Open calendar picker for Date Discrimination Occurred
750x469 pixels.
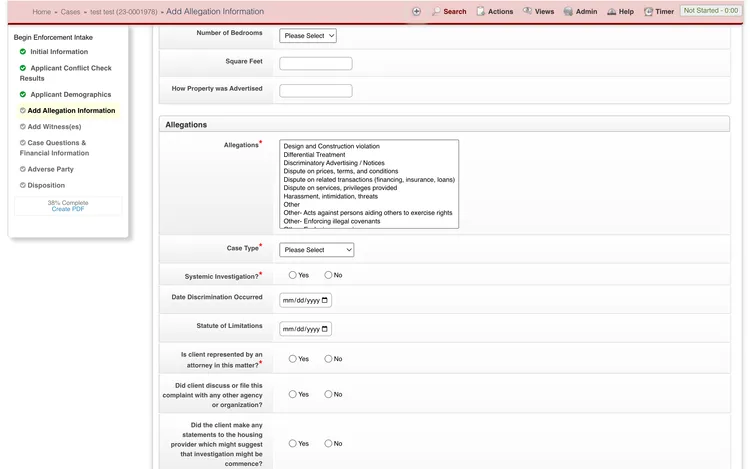[325, 300]
